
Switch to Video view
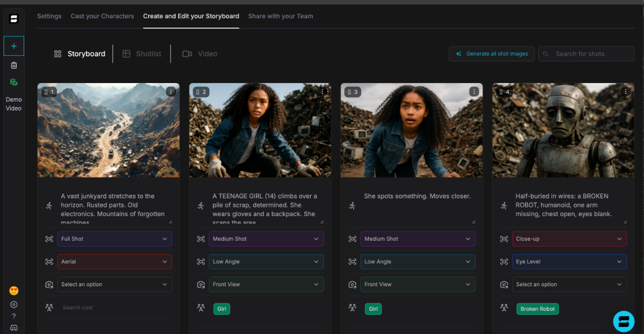200,54
